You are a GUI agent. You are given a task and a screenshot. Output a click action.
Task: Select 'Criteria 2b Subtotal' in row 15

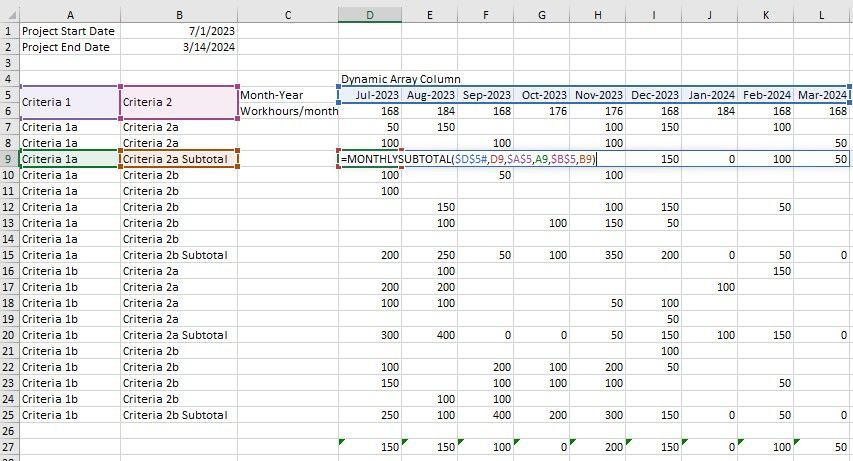[179, 255]
